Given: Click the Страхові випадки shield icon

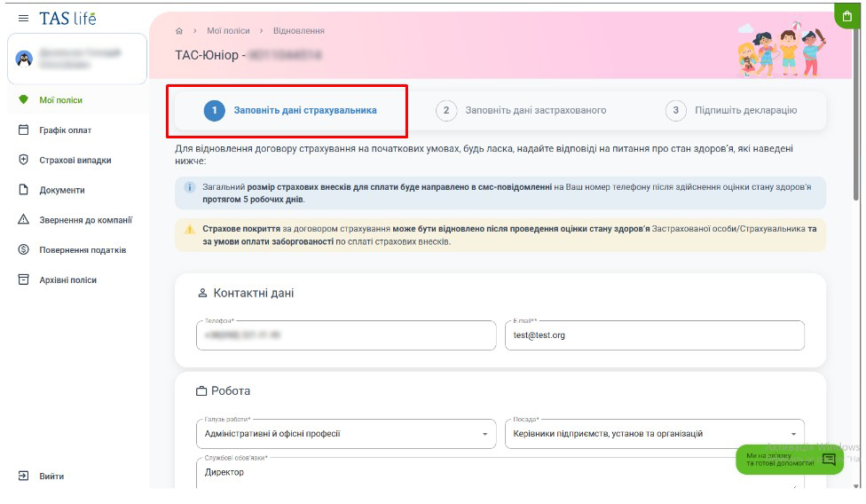Looking at the screenshot, I should point(23,160).
